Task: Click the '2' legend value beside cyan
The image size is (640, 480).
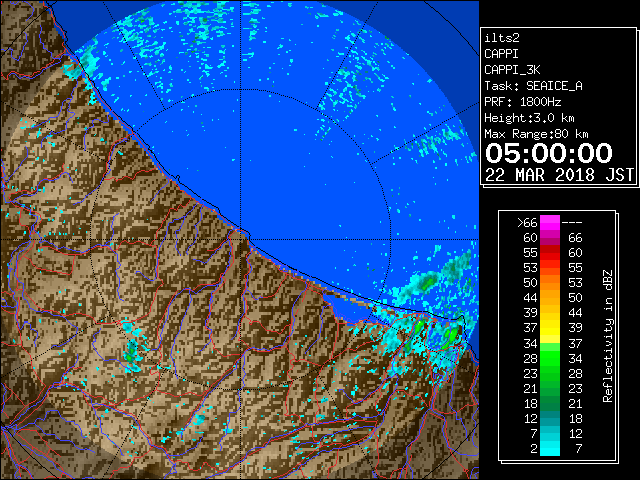Action: coord(534,449)
